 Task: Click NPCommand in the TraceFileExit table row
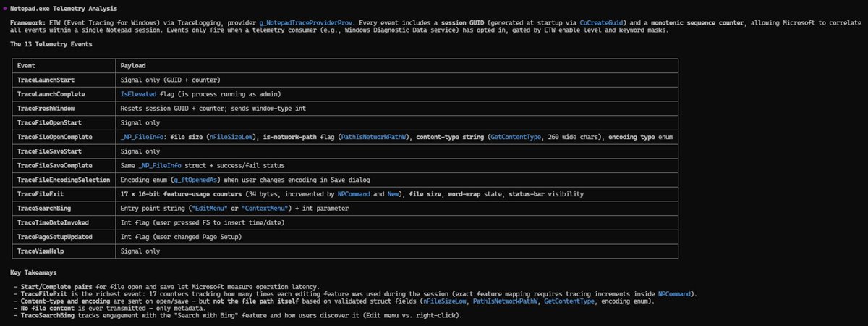(x=354, y=193)
